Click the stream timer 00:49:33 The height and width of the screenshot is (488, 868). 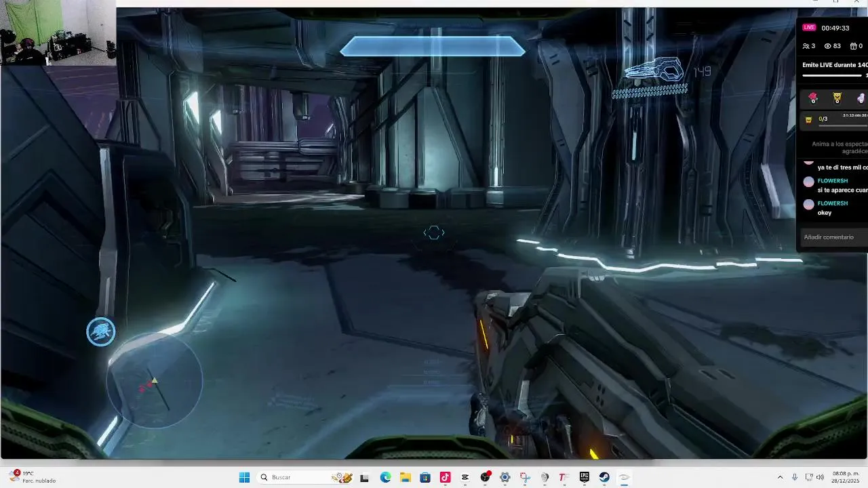tap(835, 28)
